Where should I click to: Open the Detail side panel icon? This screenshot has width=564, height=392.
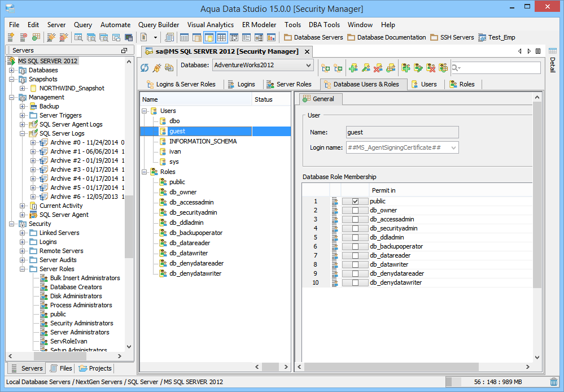(x=553, y=51)
